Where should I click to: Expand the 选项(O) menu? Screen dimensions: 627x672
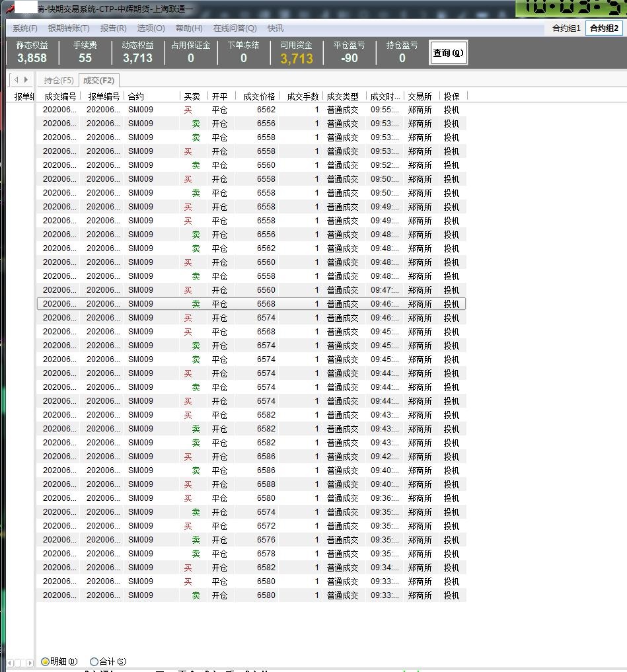point(151,28)
